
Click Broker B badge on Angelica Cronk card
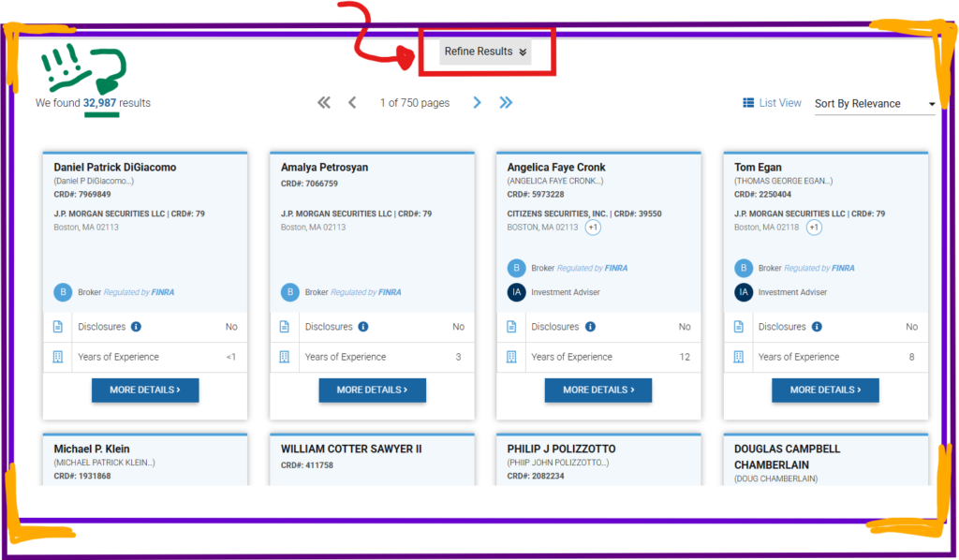coord(516,268)
